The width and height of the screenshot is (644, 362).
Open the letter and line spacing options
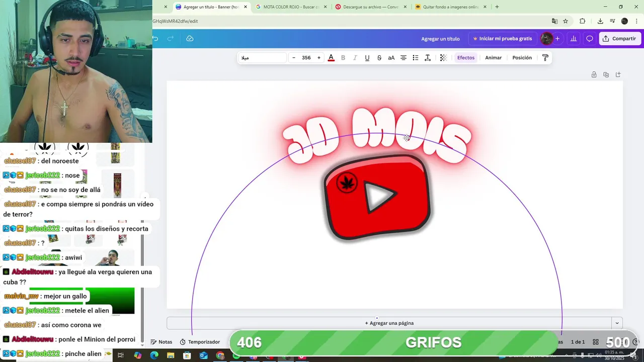(428, 58)
